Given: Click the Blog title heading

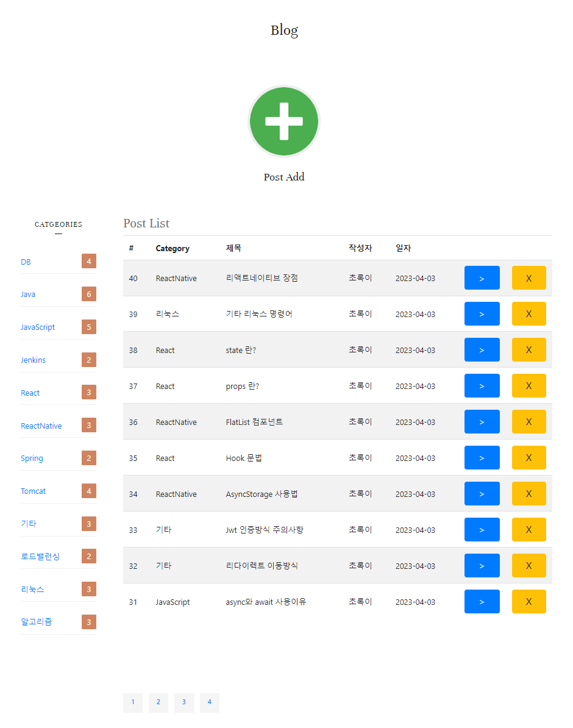Looking at the screenshot, I should pyautogui.click(x=284, y=30).
